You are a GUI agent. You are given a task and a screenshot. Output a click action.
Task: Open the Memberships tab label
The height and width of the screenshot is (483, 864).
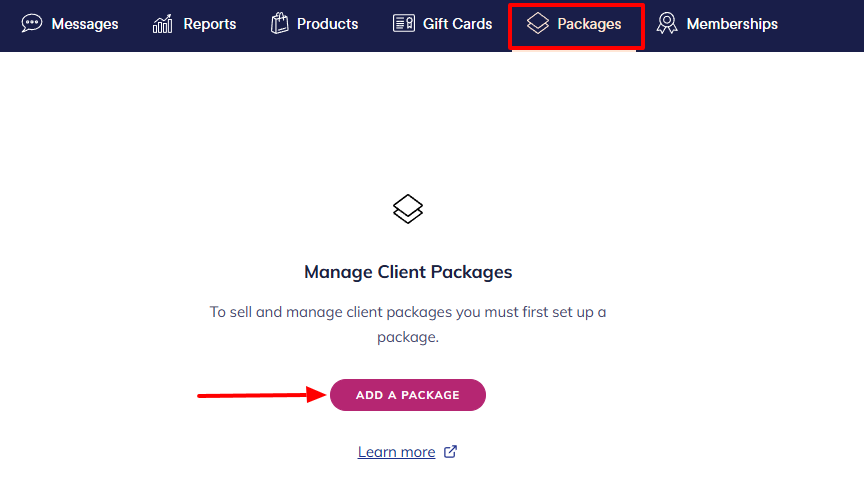click(732, 24)
